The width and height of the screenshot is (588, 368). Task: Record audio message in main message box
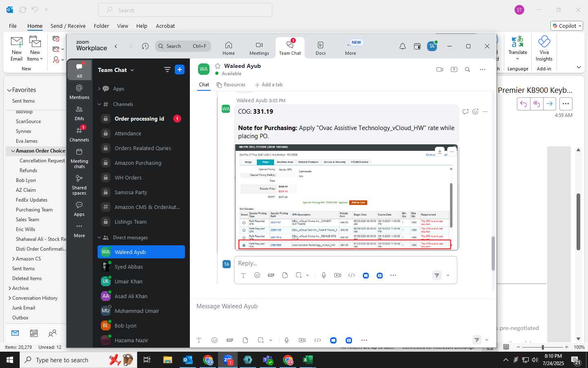[x=287, y=340]
